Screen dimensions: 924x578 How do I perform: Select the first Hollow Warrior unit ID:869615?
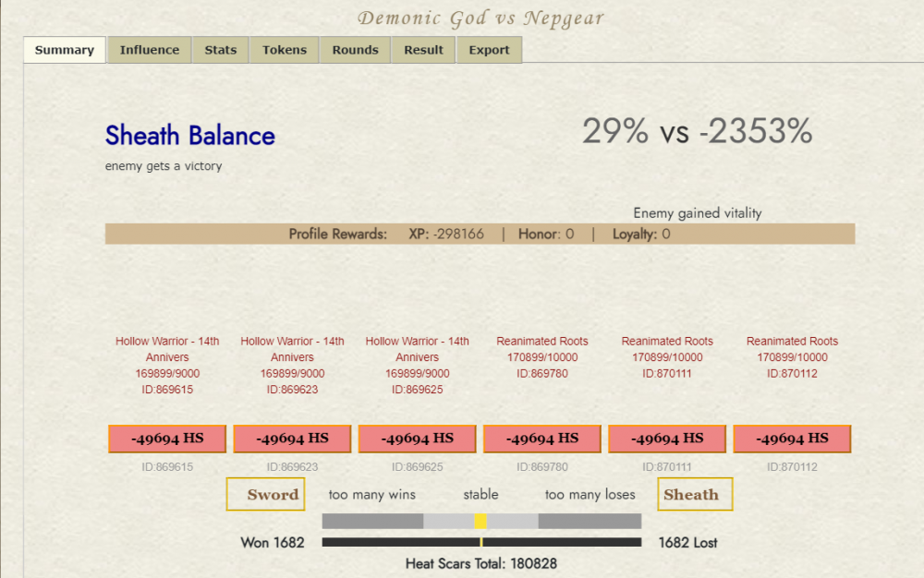pyautogui.click(x=167, y=365)
